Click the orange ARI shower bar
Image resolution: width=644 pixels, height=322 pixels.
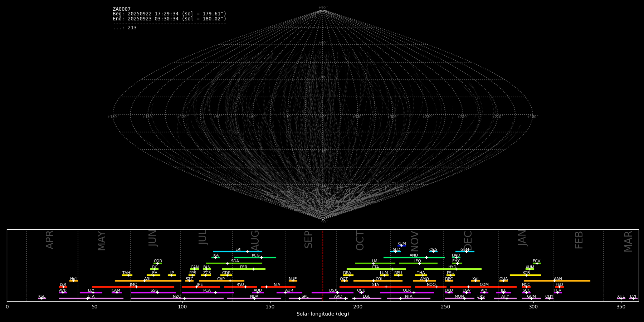pos(148,281)
